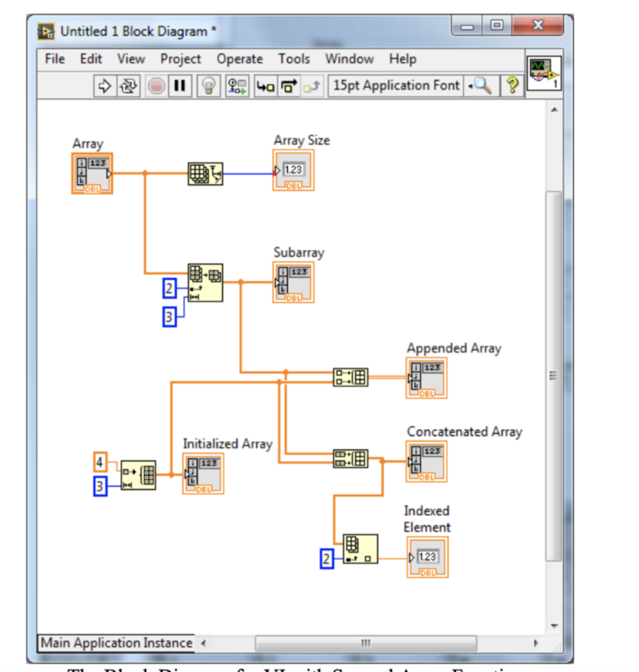Open the Help menu
Image resolution: width=639 pixels, height=672 pixels.
coord(402,58)
